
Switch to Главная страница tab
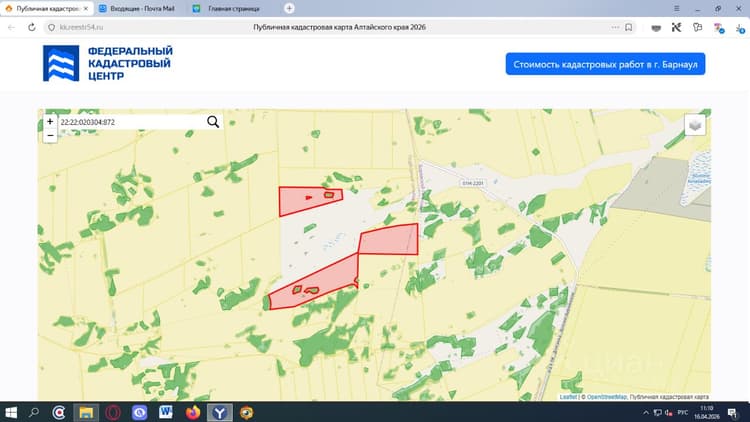(x=228, y=9)
